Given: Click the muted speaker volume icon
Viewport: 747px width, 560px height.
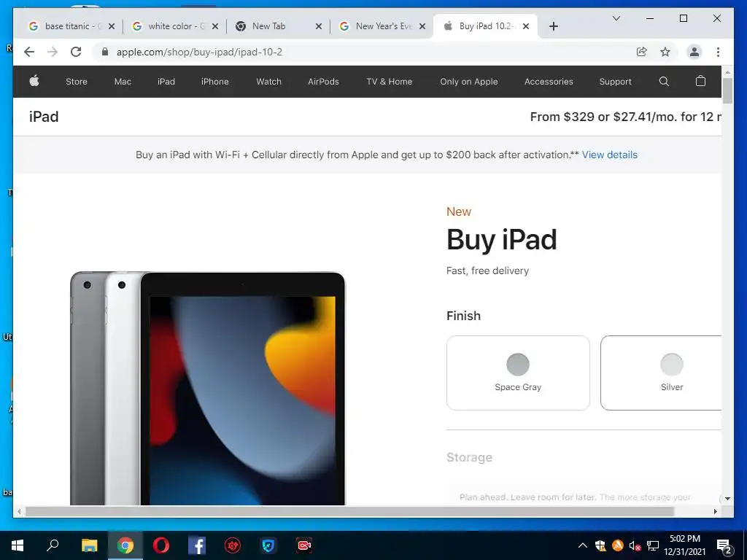Looking at the screenshot, I should click(635, 545).
